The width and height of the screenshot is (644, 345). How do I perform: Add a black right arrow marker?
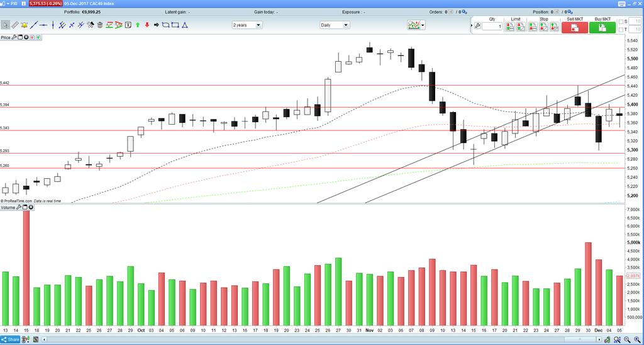point(157,25)
